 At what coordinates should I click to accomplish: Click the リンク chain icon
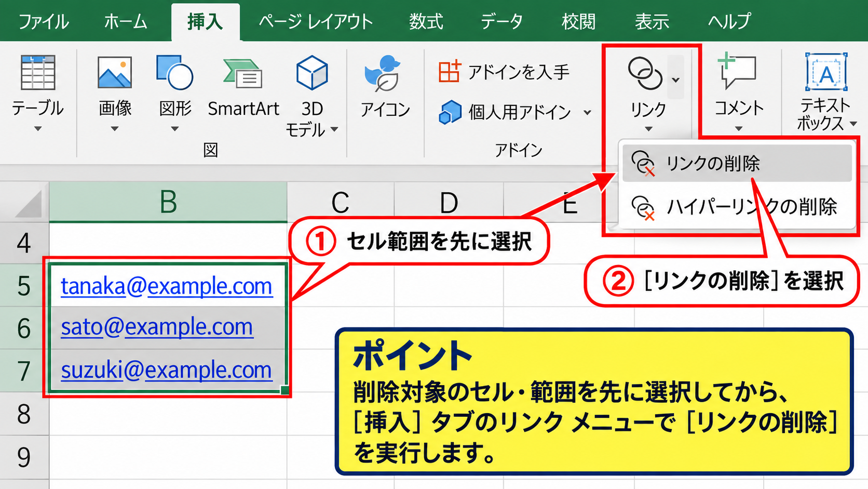645,74
